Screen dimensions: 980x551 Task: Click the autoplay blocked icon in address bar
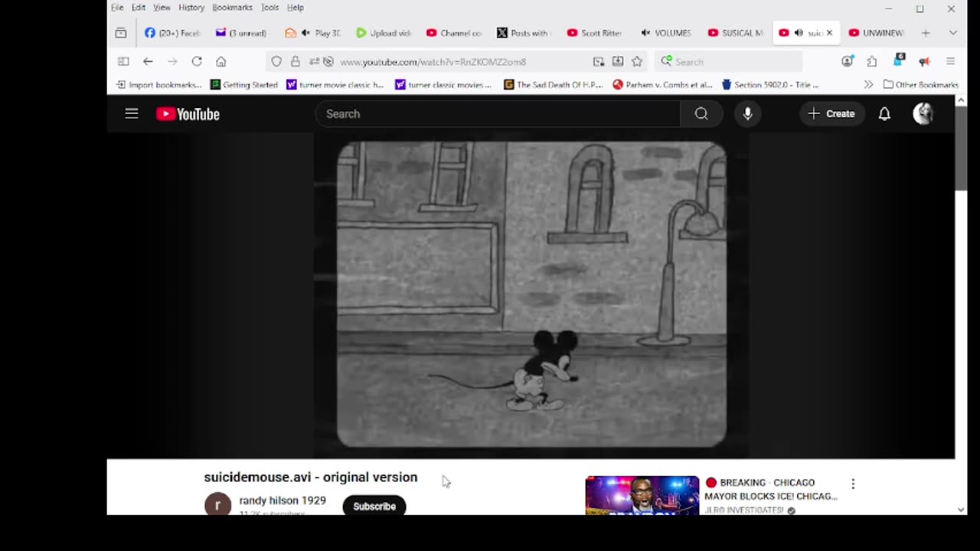coord(328,61)
